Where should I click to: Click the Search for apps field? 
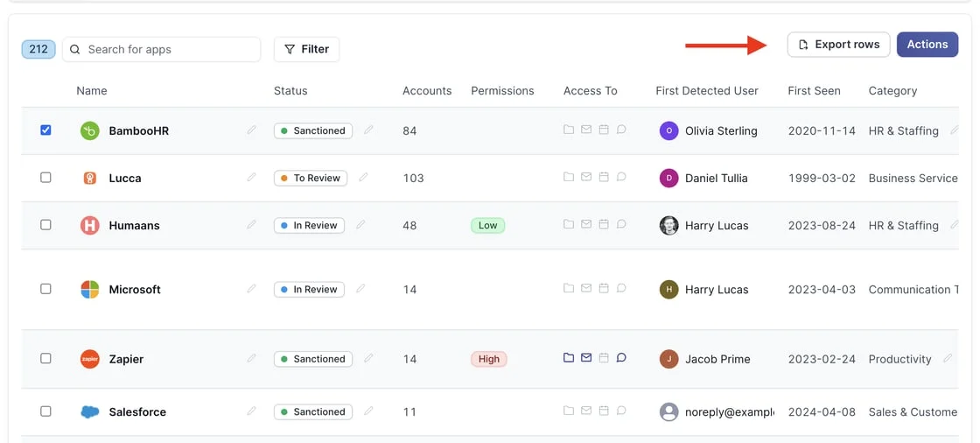pos(161,49)
